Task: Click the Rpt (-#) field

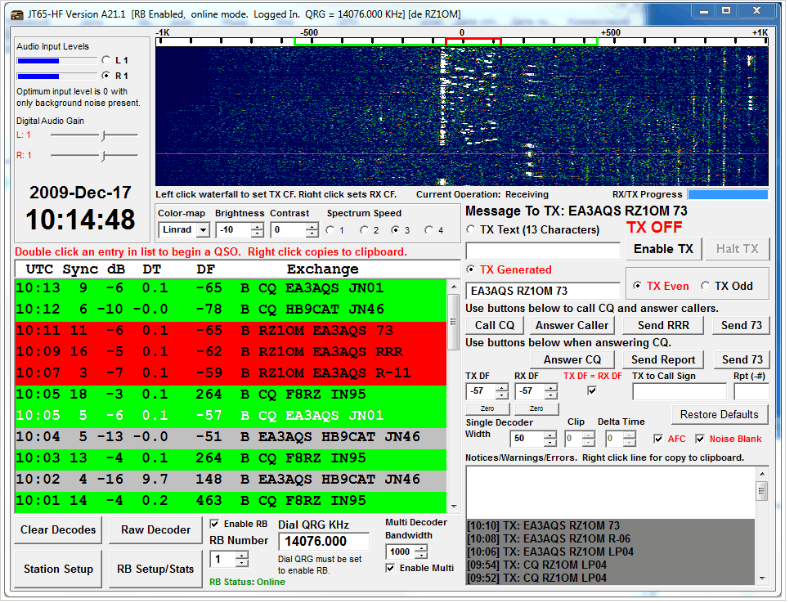Action: click(x=751, y=391)
